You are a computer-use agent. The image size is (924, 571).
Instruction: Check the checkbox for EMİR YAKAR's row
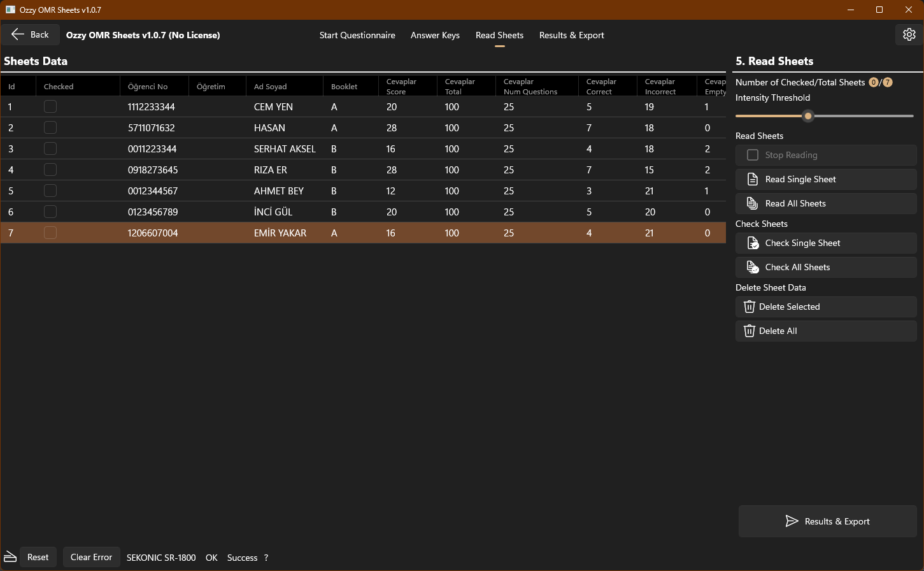point(50,233)
